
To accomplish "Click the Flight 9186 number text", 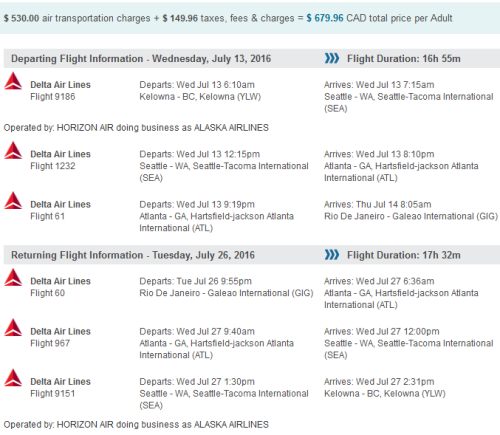I will point(53,97).
